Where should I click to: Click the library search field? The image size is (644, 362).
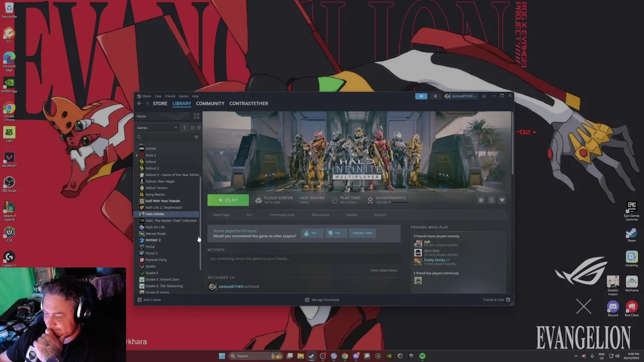(164, 137)
